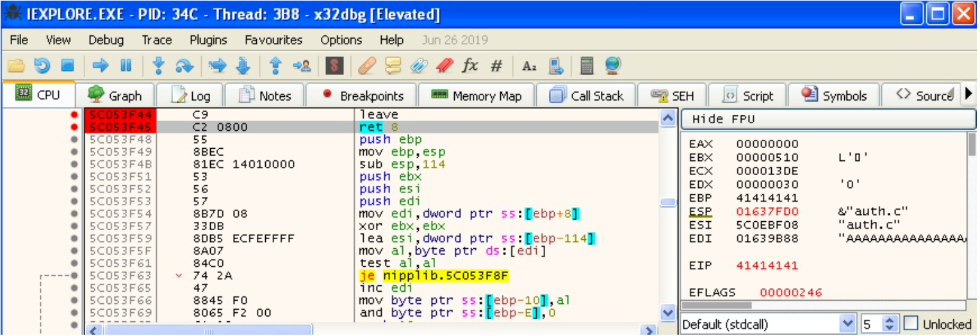Run the program with the arrow icon

(x=101, y=65)
